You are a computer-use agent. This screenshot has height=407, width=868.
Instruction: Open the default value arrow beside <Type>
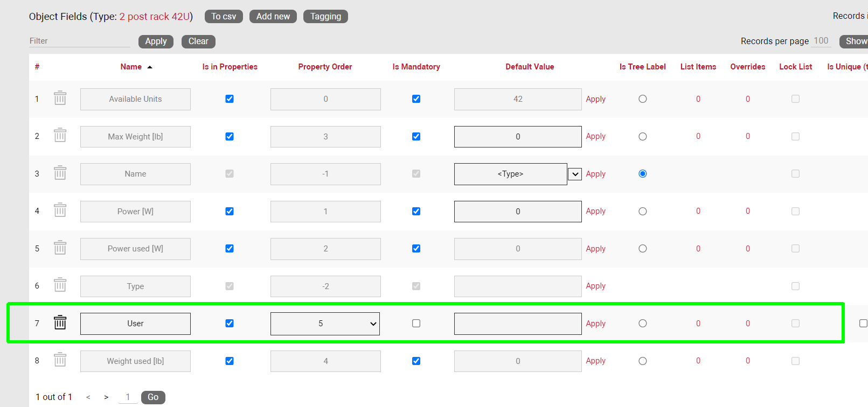click(x=575, y=174)
